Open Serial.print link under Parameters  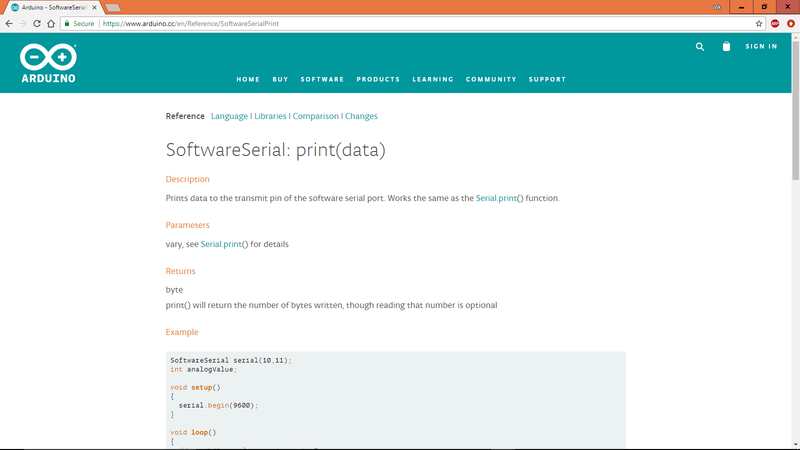pos(221,244)
